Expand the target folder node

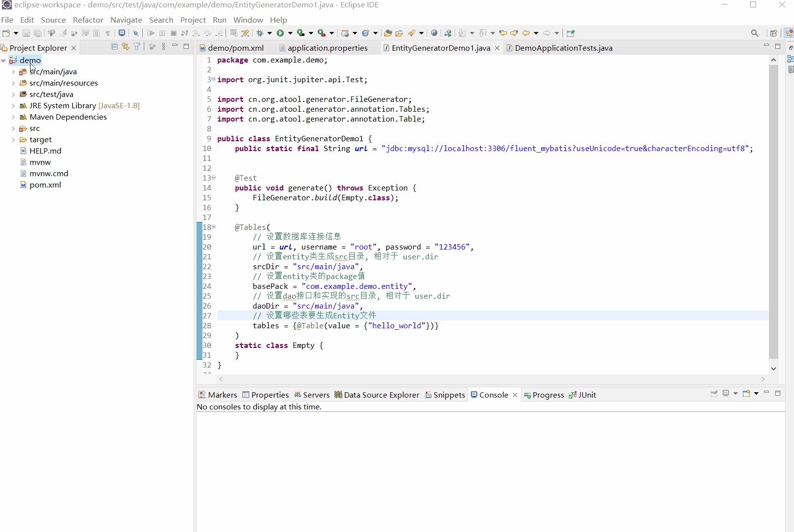[x=13, y=140]
